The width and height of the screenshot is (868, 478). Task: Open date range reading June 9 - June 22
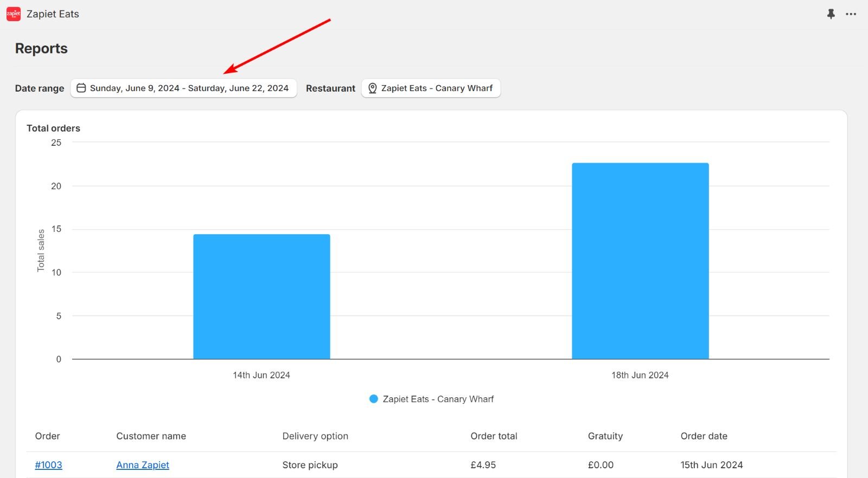click(x=189, y=88)
